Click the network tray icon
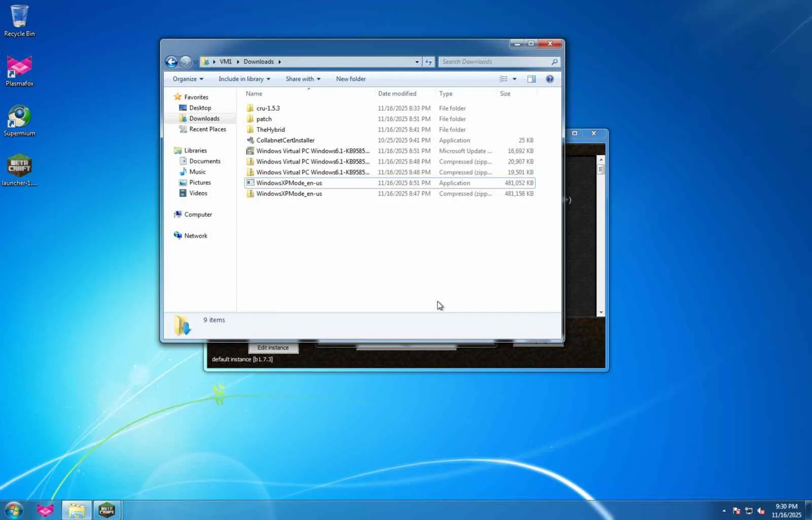Screen dimensions: 812x520 (x=749, y=511)
